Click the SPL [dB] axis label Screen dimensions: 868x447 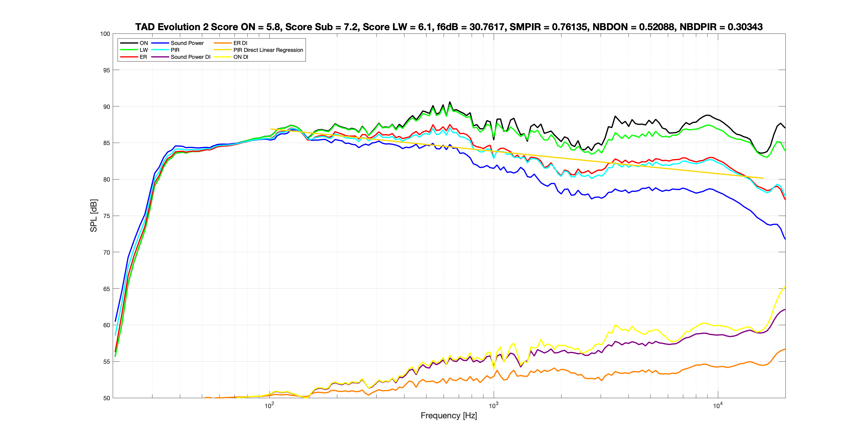[x=94, y=215]
